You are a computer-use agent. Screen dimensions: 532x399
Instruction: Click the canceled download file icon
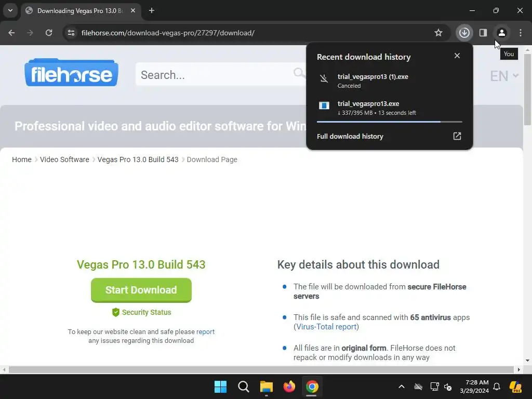tap(324, 79)
